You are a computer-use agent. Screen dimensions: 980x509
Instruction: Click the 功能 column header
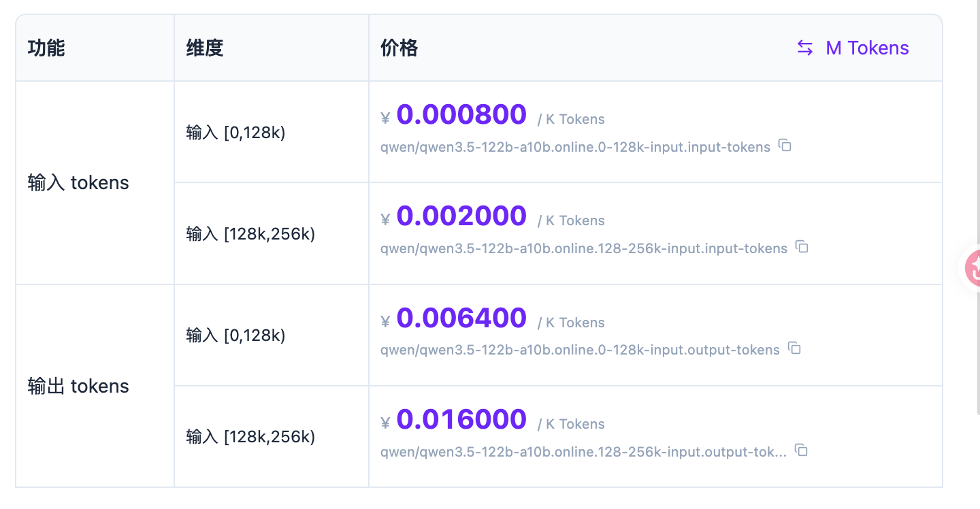[x=46, y=48]
